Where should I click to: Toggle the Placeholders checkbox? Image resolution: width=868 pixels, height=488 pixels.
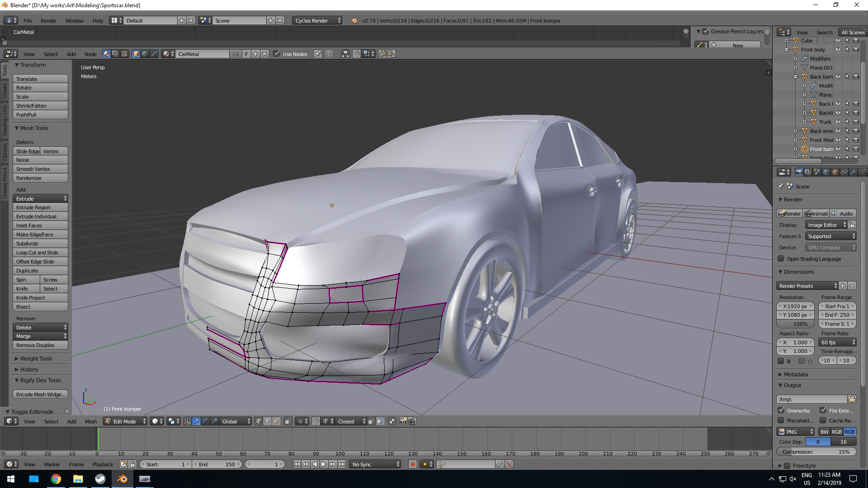pos(781,420)
